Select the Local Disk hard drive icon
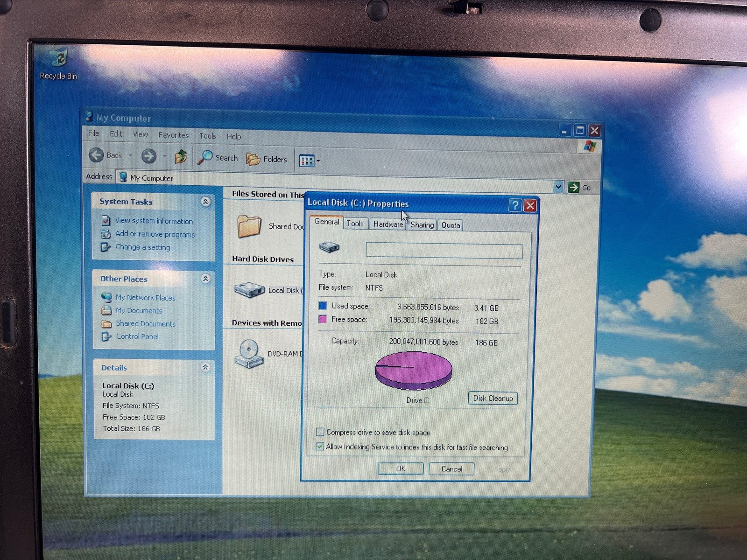747x560 pixels. click(x=249, y=290)
